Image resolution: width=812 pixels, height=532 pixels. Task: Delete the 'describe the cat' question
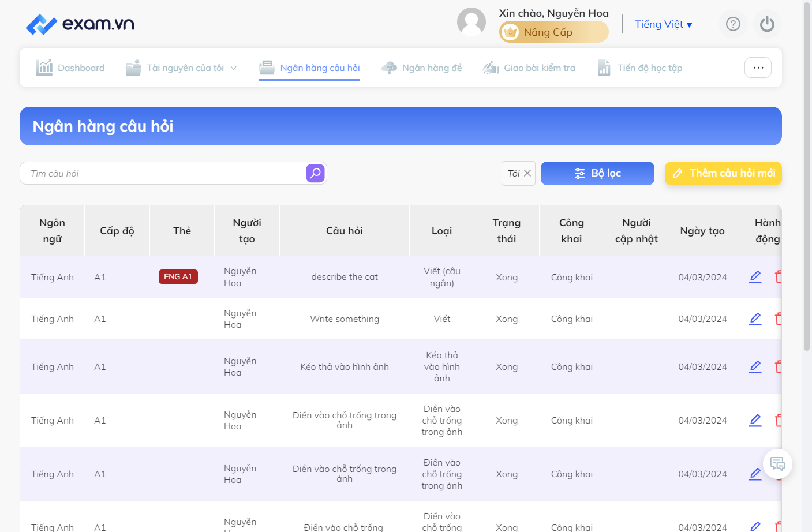click(x=779, y=277)
